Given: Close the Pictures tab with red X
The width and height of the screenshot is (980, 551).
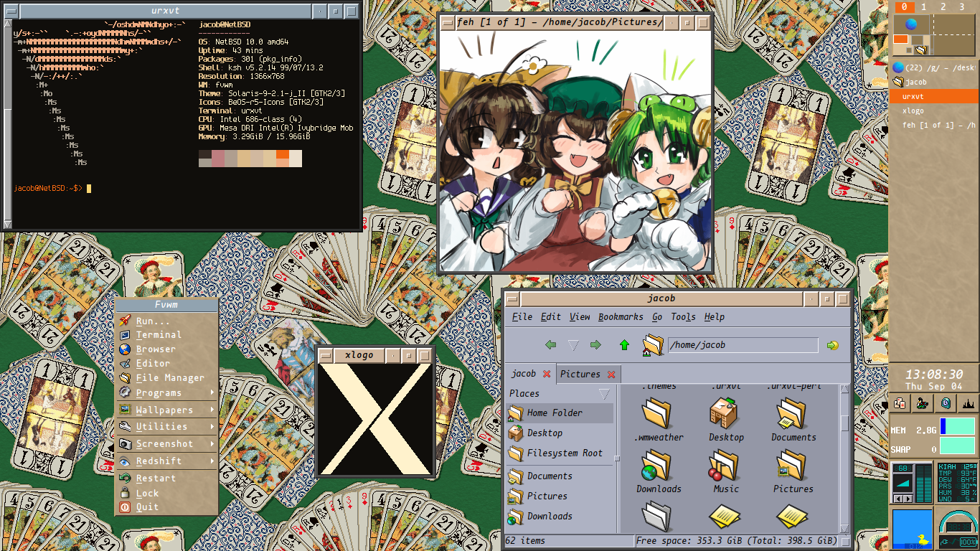Looking at the screenshot, I should click(x=611, y=375).
